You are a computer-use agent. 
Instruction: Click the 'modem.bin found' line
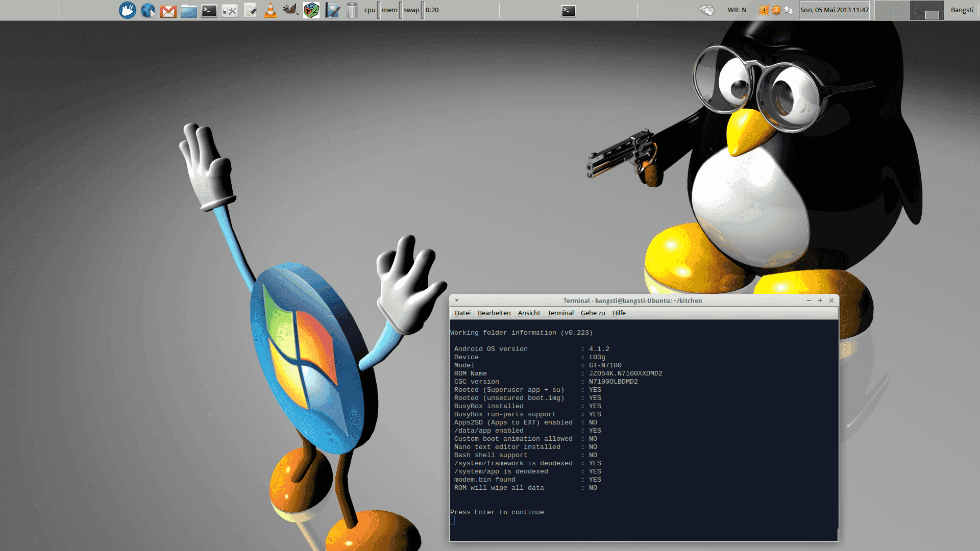point(528,480)
